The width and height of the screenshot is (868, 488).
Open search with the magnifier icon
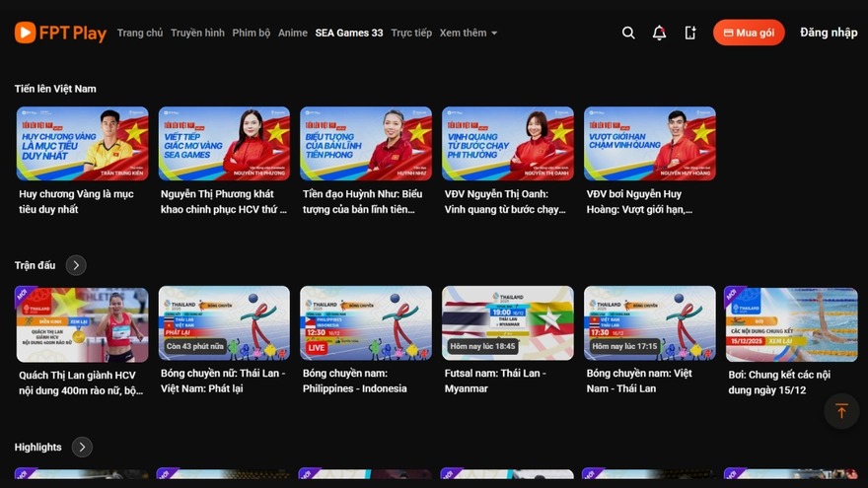click(628, 33)
